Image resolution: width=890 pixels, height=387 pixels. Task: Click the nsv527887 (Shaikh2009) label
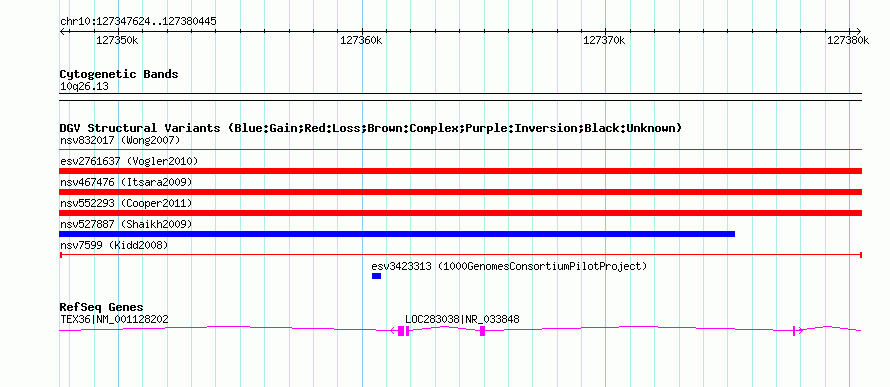[x=126, y=224]
